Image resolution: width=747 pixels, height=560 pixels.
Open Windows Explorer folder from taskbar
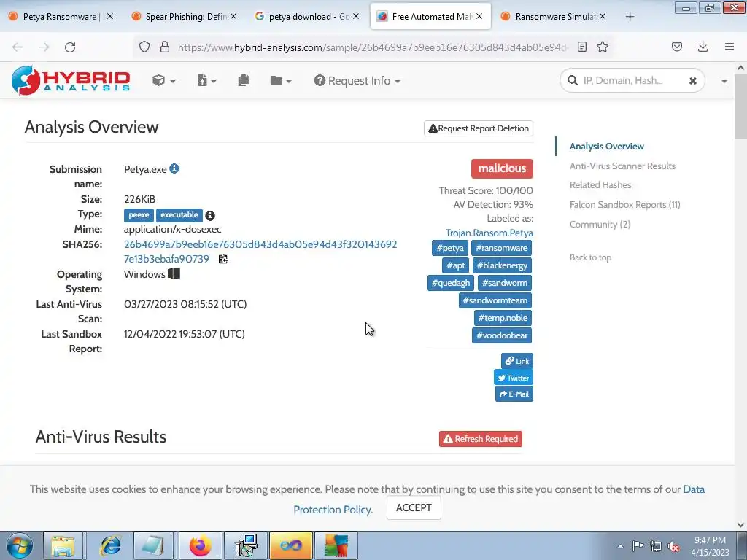click(x=64, y=545)
